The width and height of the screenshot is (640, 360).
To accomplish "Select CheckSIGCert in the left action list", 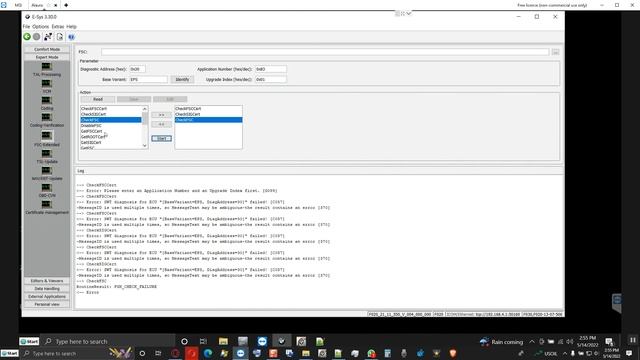I will (x=111, y=114).
